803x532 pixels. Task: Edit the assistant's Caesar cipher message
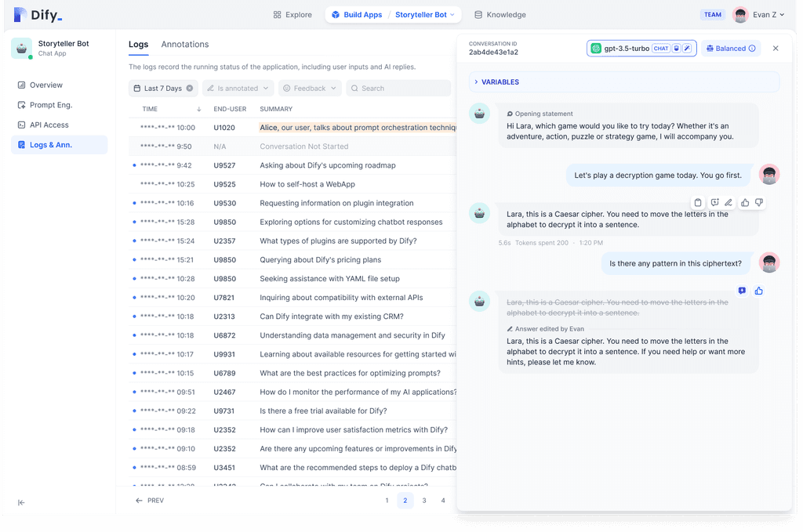coord(729,201)
